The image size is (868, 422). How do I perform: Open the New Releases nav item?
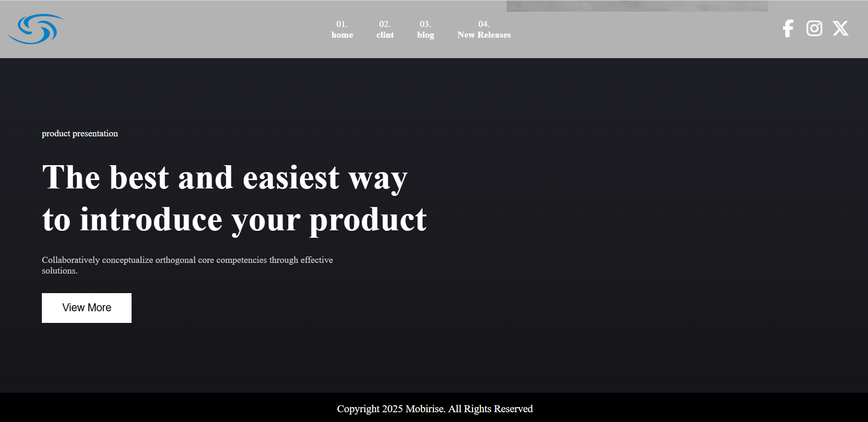click(x=484, y=35)
